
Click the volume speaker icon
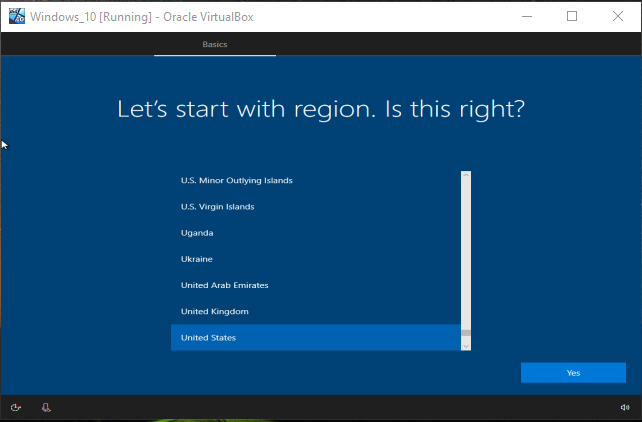tap(625, 407)
